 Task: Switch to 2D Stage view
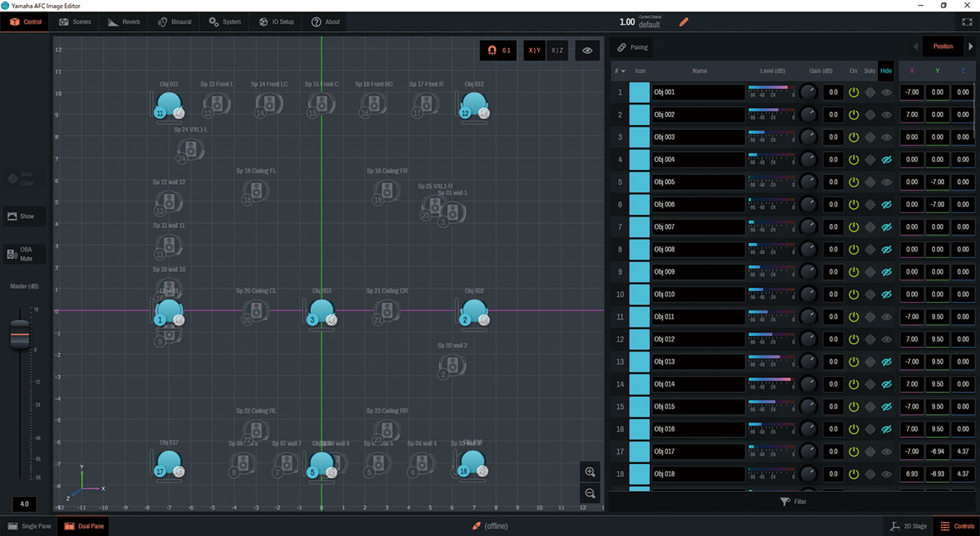[x=910, y=525]
